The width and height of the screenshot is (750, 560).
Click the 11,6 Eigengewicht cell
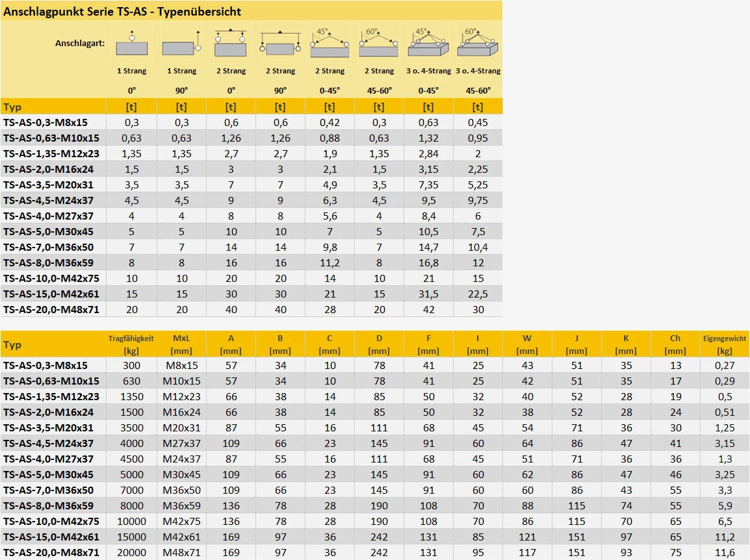[x=725, y=552]
